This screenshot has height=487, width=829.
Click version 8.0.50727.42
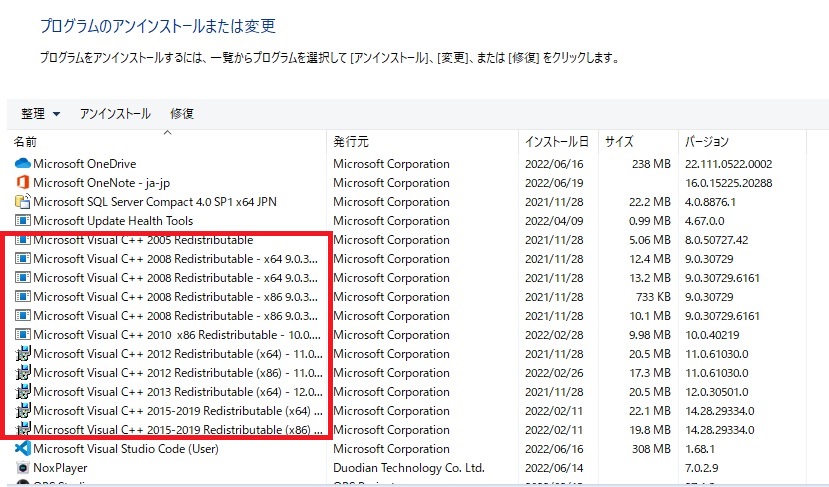tap(716, 240)
